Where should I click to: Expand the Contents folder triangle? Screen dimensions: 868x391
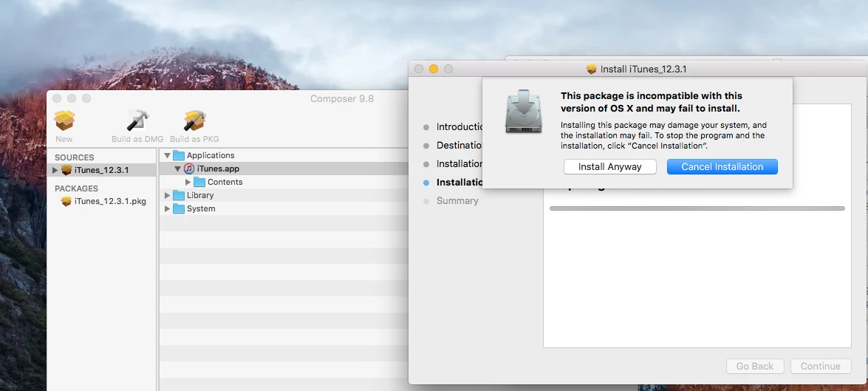(188, 183)
